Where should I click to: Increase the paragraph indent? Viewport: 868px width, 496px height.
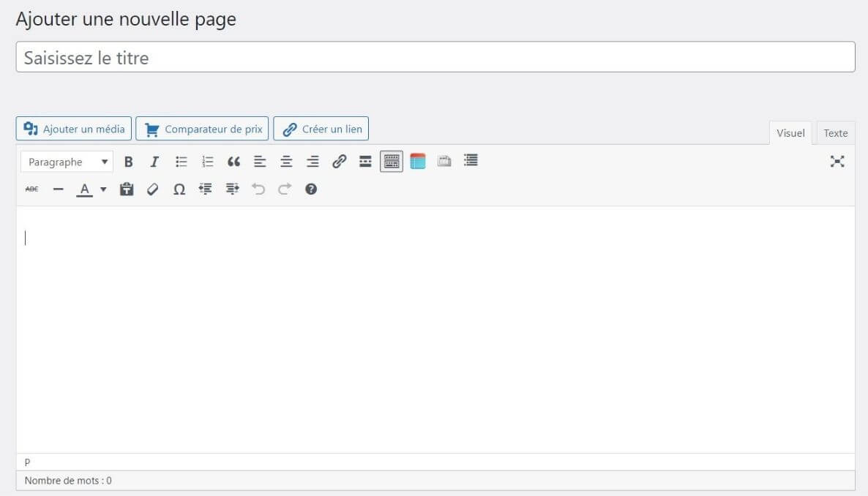tap(232, 189)
